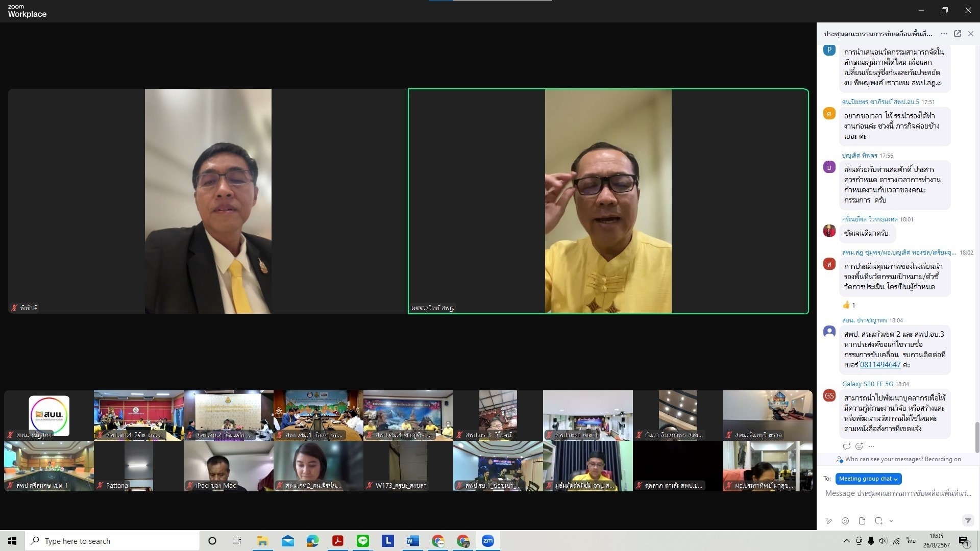980x551 pixels.
Task: Toggle system volume icon in tray
Action: point(884,541)
